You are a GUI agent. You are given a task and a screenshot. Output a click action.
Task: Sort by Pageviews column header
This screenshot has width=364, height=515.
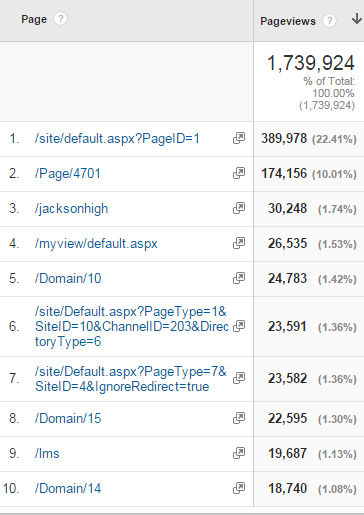coord(288,21)
